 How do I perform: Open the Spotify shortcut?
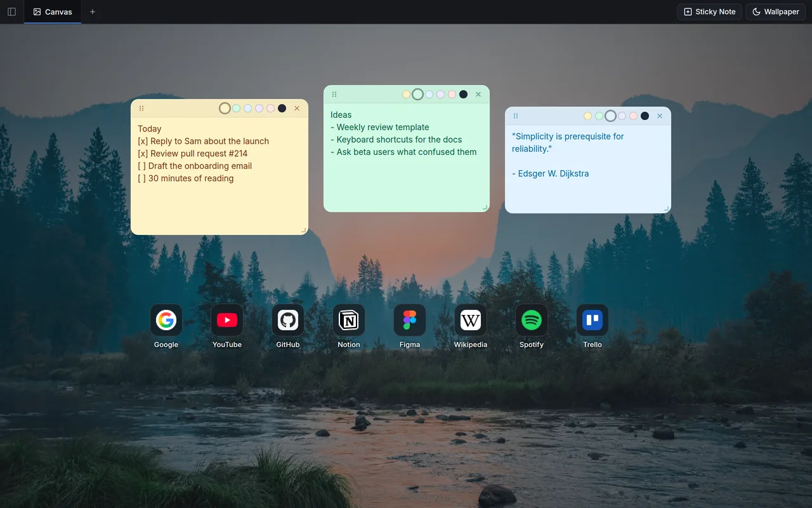[x=532, y=326]
